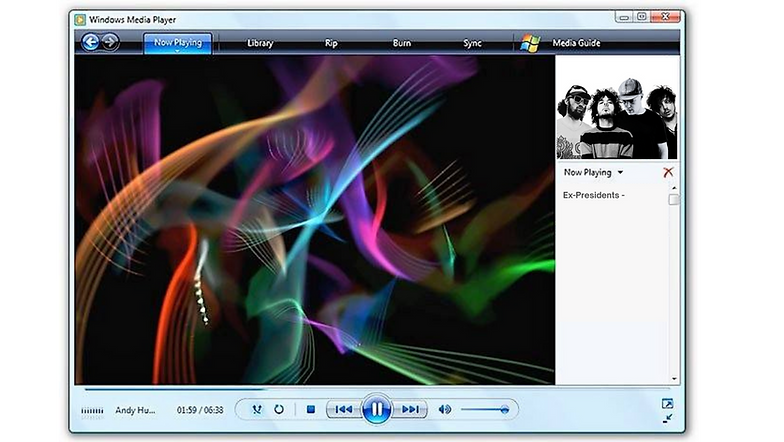
Task: Maximize the Windows Media Player window
Action: 642,17
